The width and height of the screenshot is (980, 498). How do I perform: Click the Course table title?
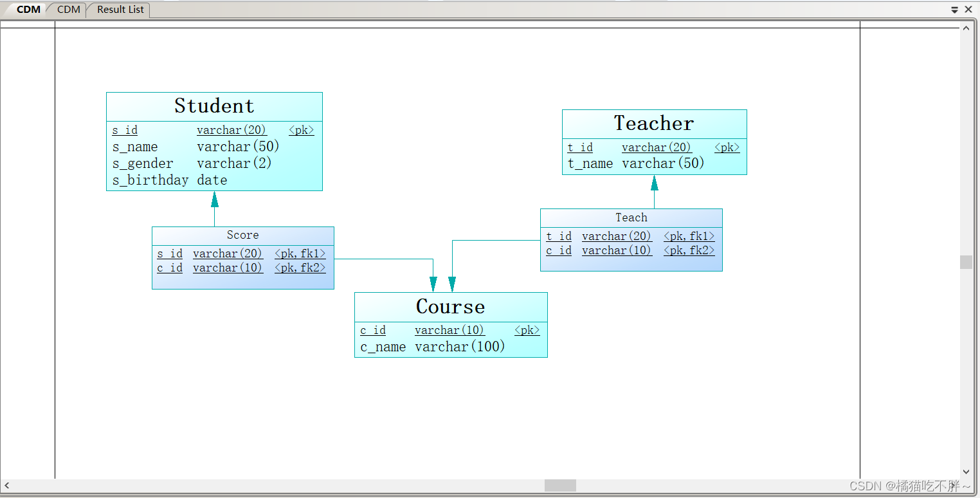pos(450,307)
